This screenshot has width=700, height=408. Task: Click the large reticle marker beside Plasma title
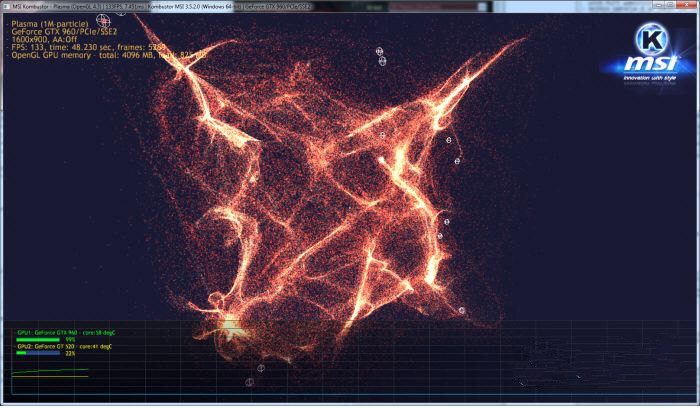pos(104,21)
